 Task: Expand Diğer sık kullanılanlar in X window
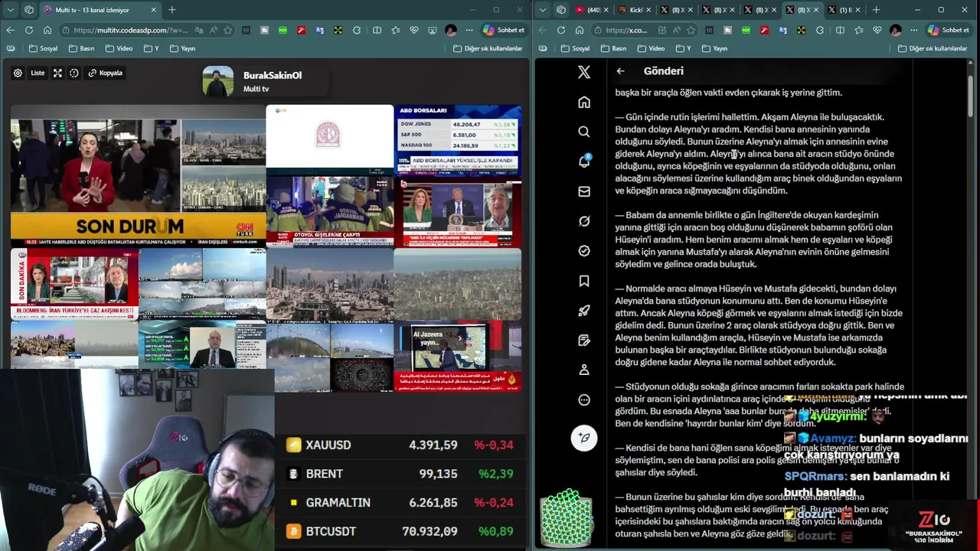pyautogui.click(x=932, y=48)
